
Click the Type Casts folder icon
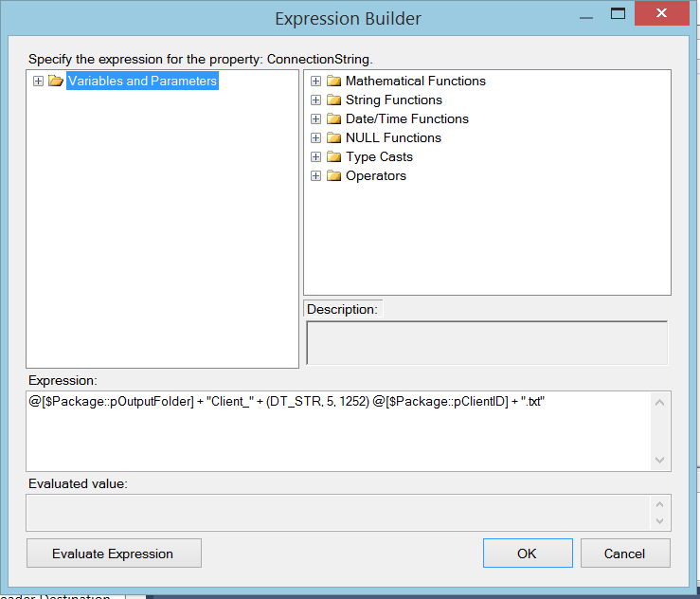coord(333,156)
